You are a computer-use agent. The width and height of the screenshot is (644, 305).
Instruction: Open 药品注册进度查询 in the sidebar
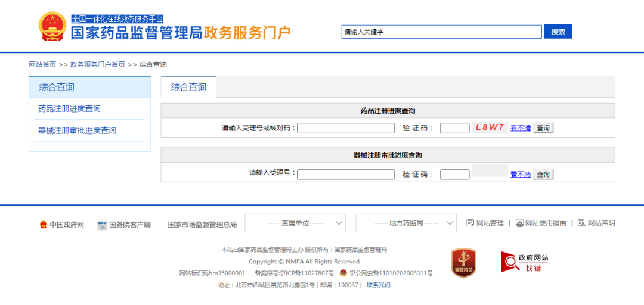pos(69,108)
